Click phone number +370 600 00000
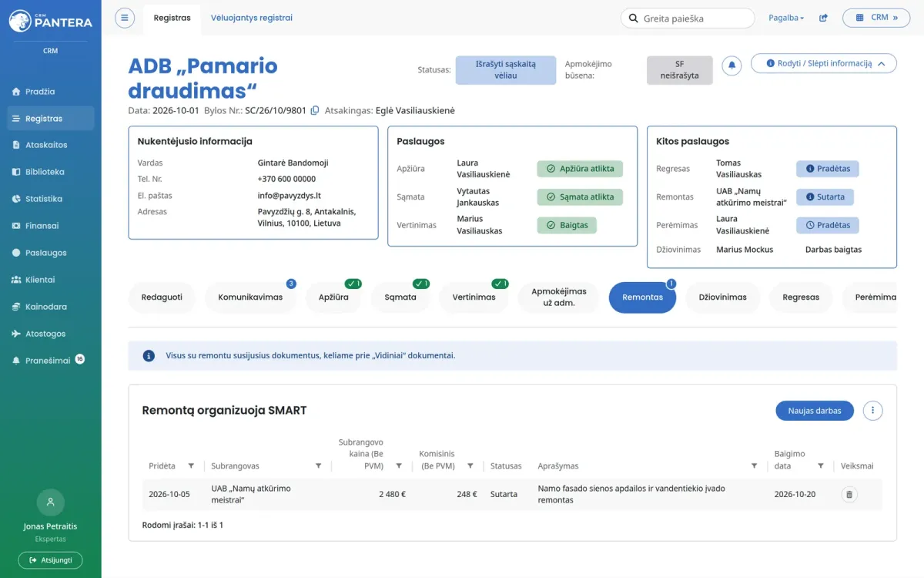 [x=286, y=179]
